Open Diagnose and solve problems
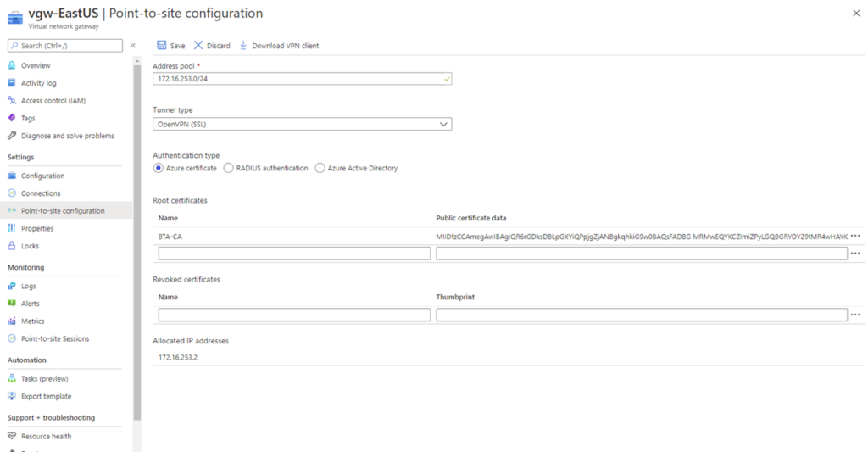 (x=68, y=136)
